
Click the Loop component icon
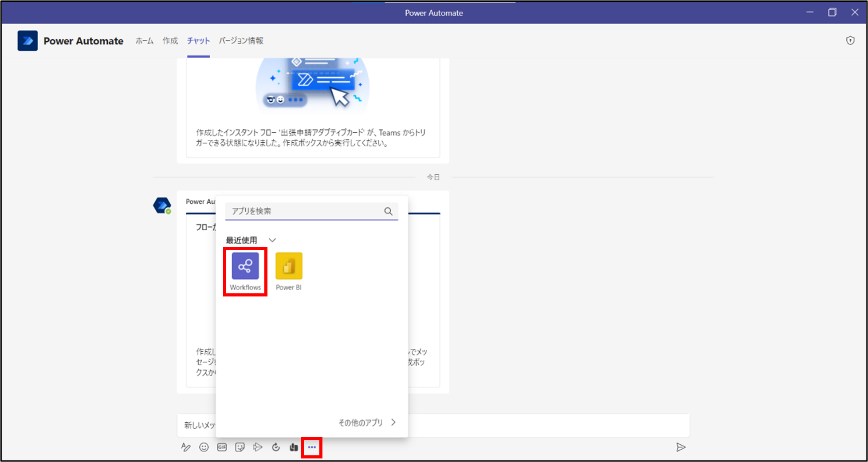276,447
